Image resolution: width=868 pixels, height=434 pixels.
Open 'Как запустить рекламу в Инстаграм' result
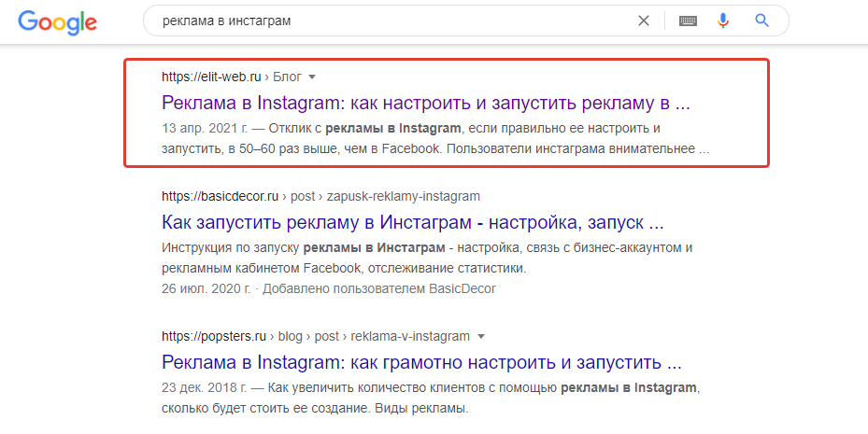pos(412,222)
